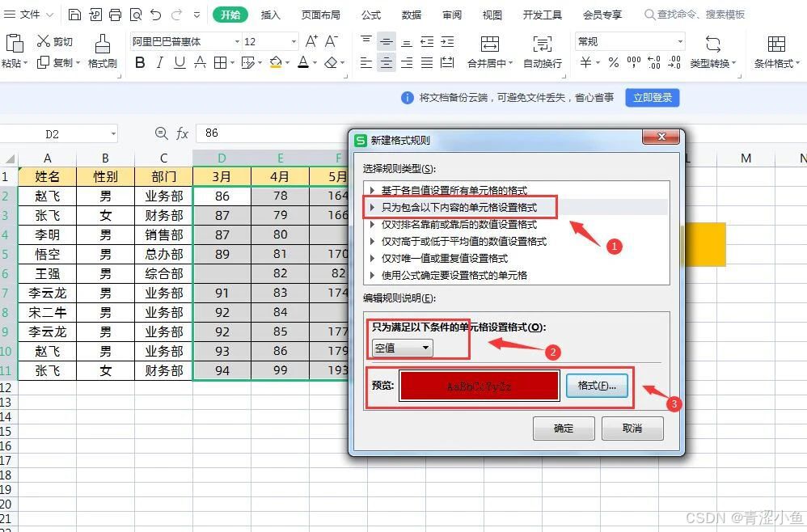
Task: Click the 格式(F)... button
Action: (597, 386)
